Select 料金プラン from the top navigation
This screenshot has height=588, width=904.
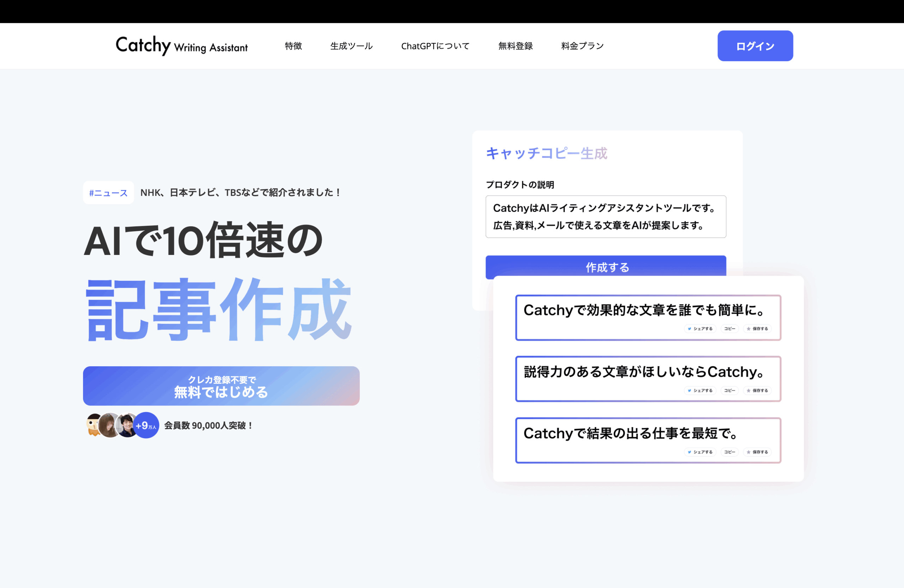582,46
